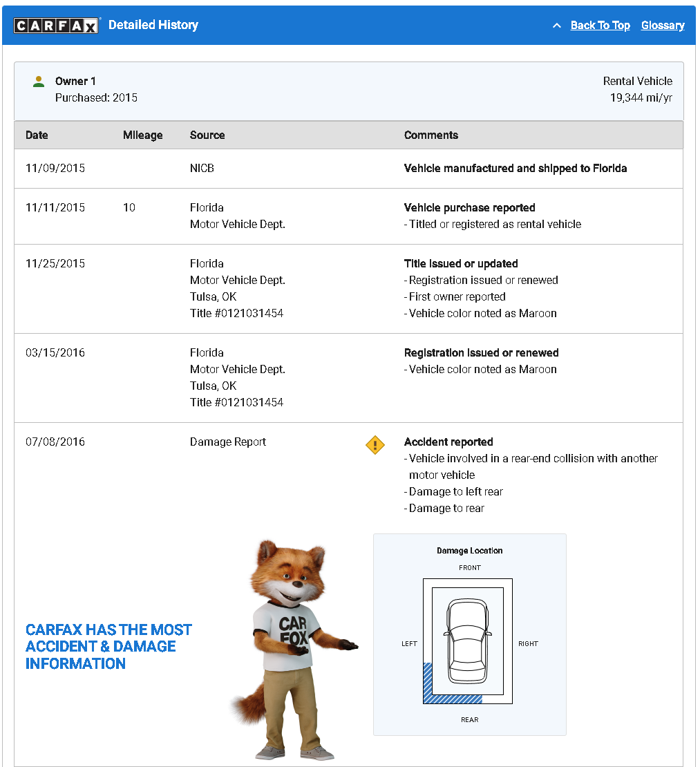Click the car outline in the Damage Location diagram

pos(468,641)
